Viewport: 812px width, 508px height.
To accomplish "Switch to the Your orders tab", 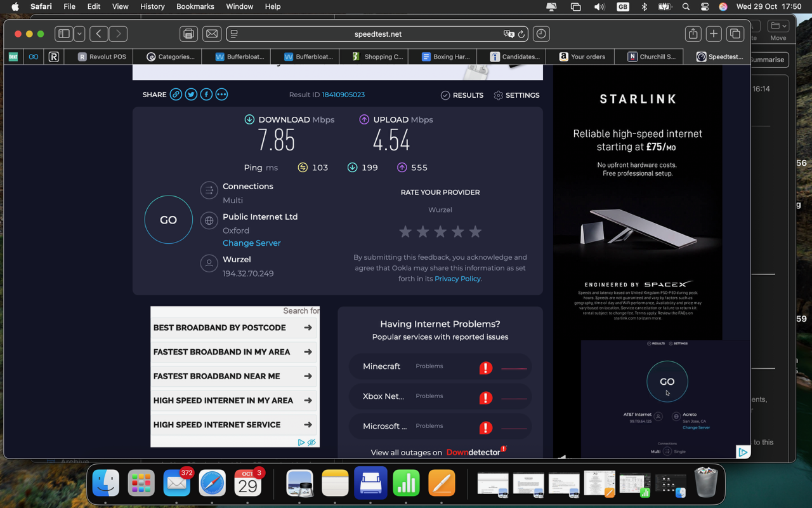I will coord(581,57).
